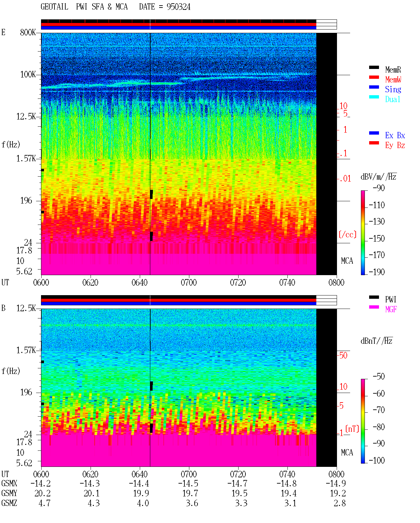
Task: Click the magenta MGF legend swatch
Action: (x=374, y=307)
